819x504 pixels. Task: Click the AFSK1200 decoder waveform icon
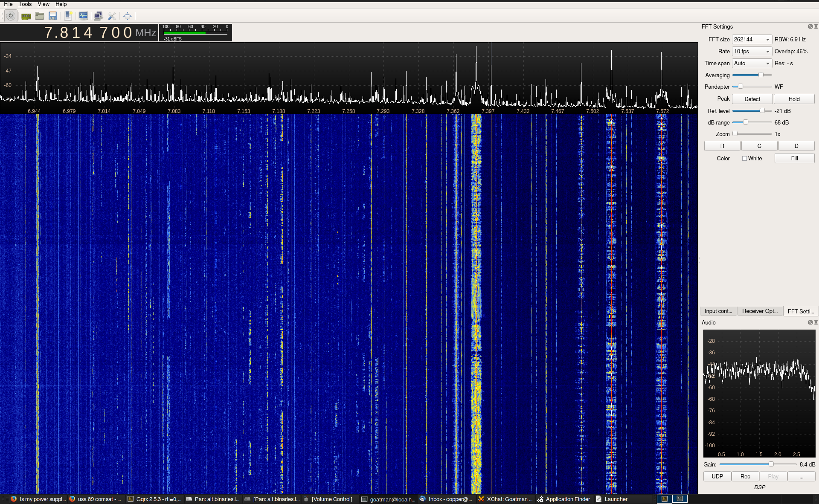coord(84,16)
